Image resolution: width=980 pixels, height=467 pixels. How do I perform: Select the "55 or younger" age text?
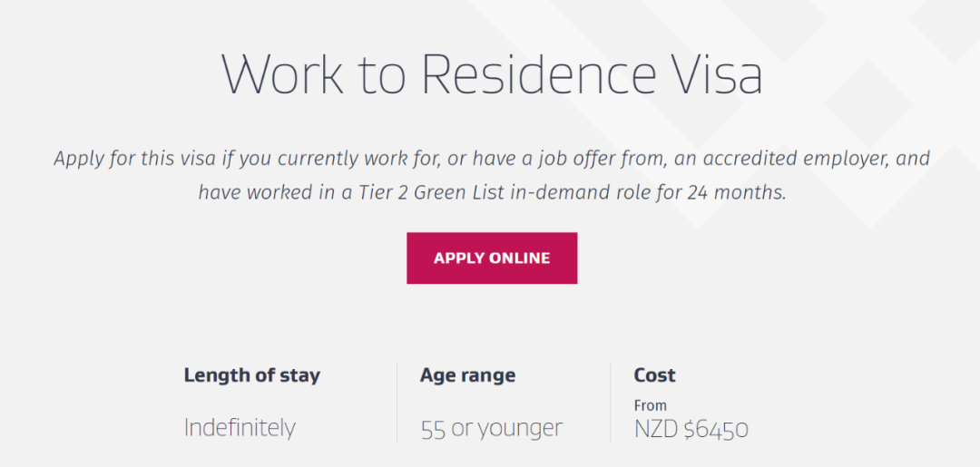click(491, 428)
